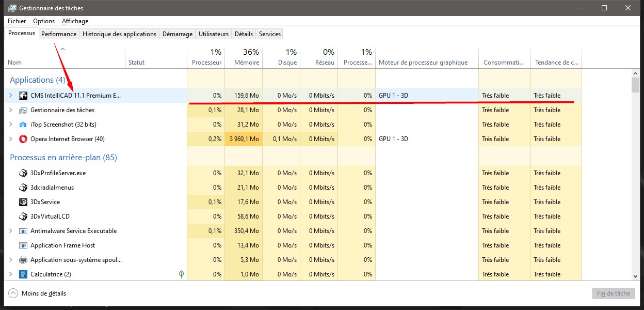Screen dimensions: 644x310
Task: Collapse the column header sort arrow above Nom
Action: [x=63, y=49]
